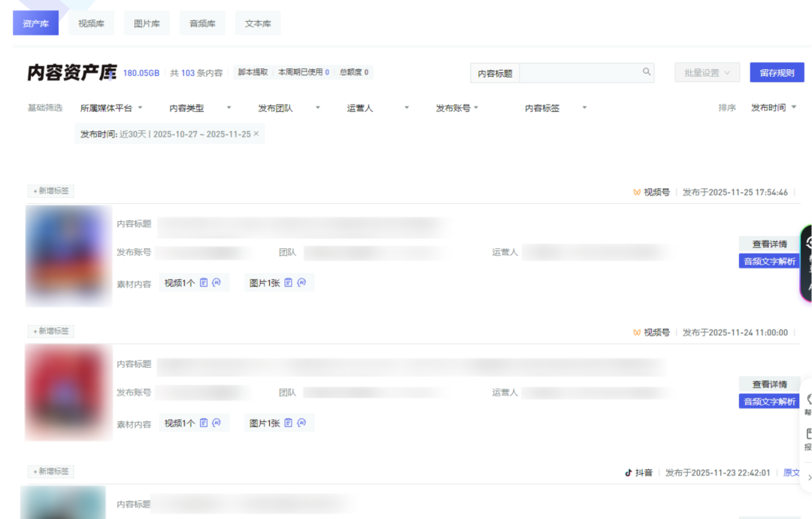Click the 留存规则 button
The image size is (812, 519).
click(777, 73)
